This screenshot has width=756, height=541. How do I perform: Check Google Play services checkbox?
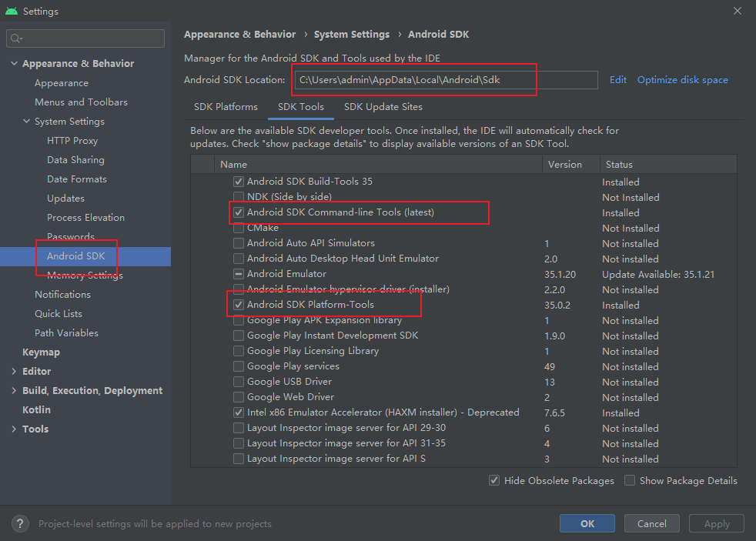(238, 366)
